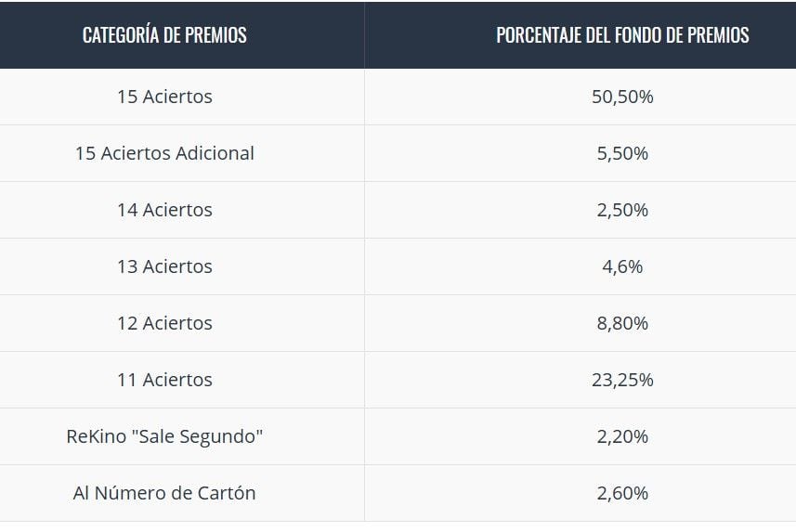Click the 8,80% percentage value
This screenshot has height=532, width=796.
tap(622, 323)
